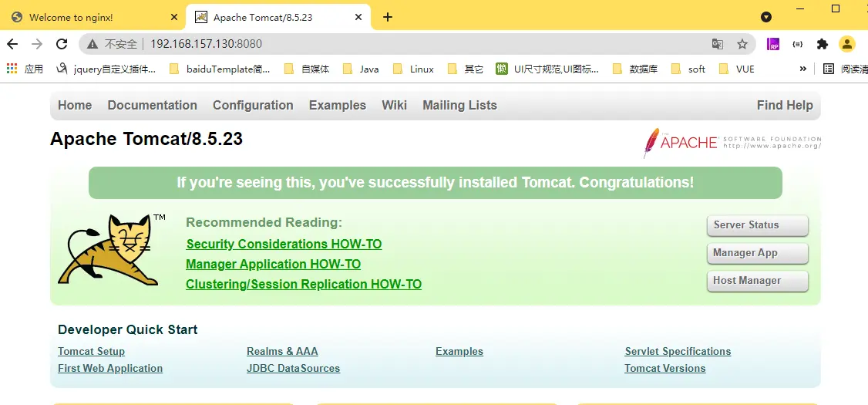Close the Welcome to nginx tab
Image resolution: width=868 pixels, height=405 pixels.
tap(173, 17)
